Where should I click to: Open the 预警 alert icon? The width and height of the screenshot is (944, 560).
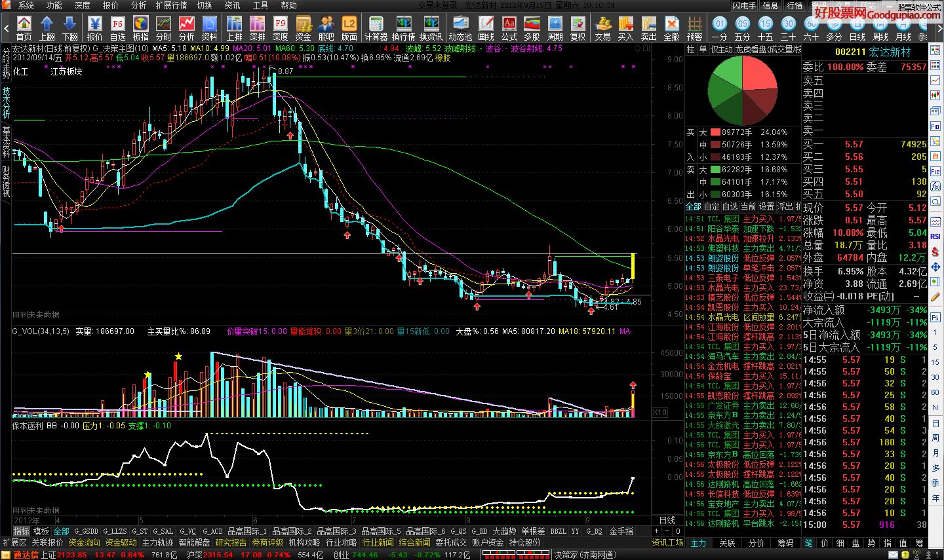[695, 28]
